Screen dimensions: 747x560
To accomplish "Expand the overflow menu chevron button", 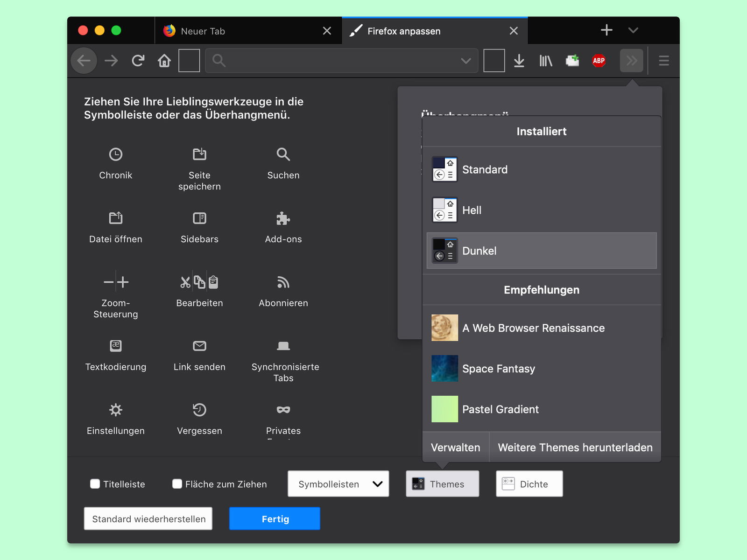I will (x=632, y=61).
